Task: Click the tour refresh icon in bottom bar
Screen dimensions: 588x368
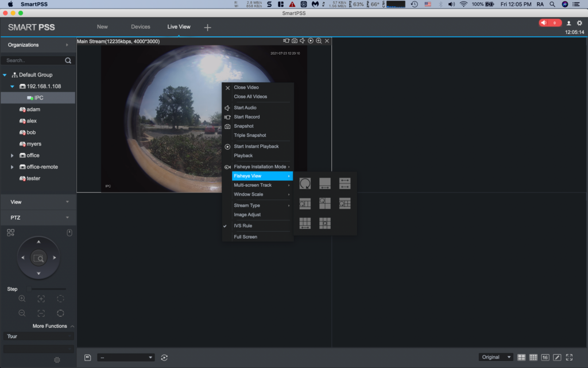Action: point(164,358)
